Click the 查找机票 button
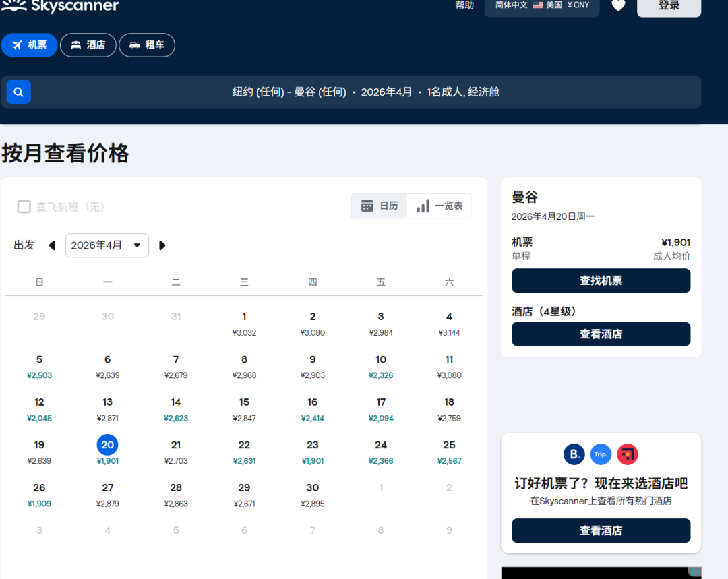The height and width of the screenshot is (579, 728). click(601, 280)
